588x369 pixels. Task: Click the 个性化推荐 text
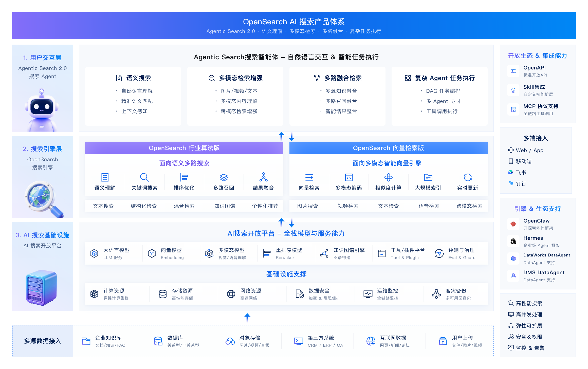click(x=265, y=206)
